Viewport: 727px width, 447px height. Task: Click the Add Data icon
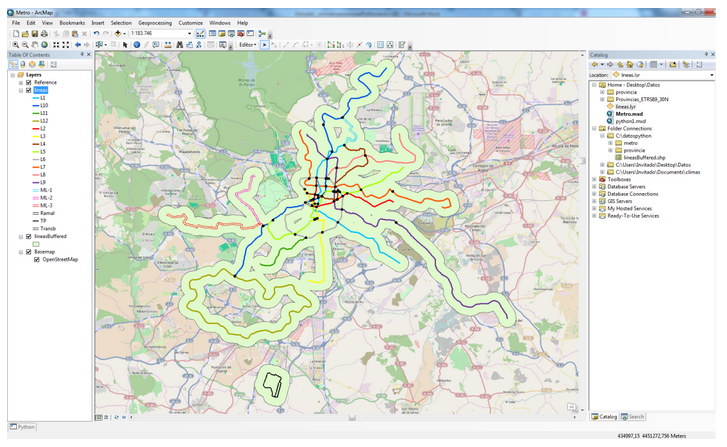point(118,33)
